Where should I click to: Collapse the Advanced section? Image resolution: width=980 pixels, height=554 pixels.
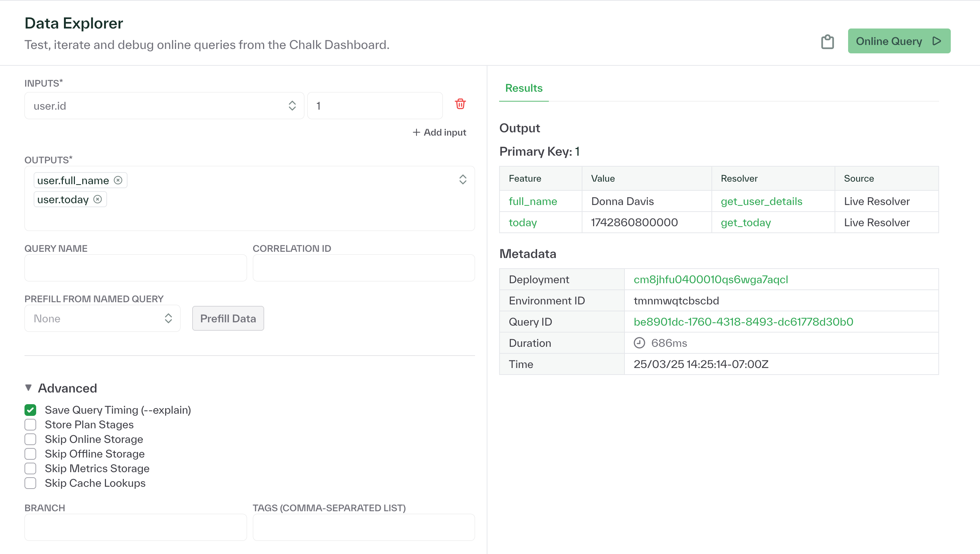28,387
